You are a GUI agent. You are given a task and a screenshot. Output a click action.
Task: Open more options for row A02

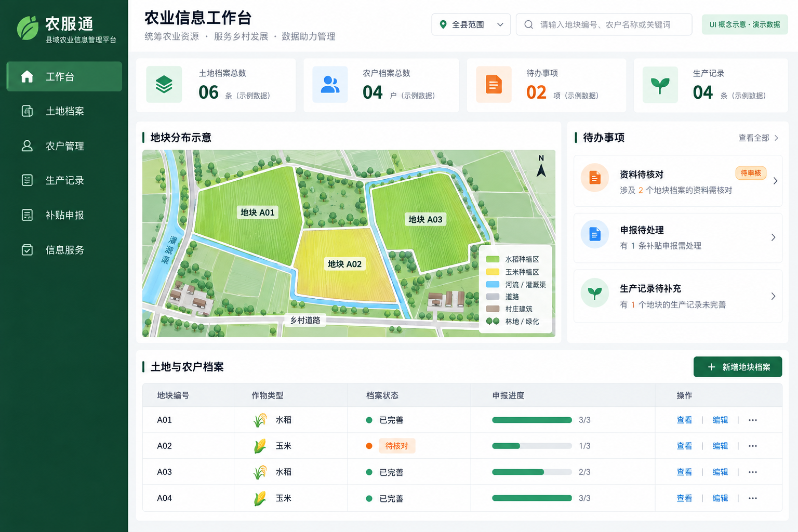coord(753,446)
